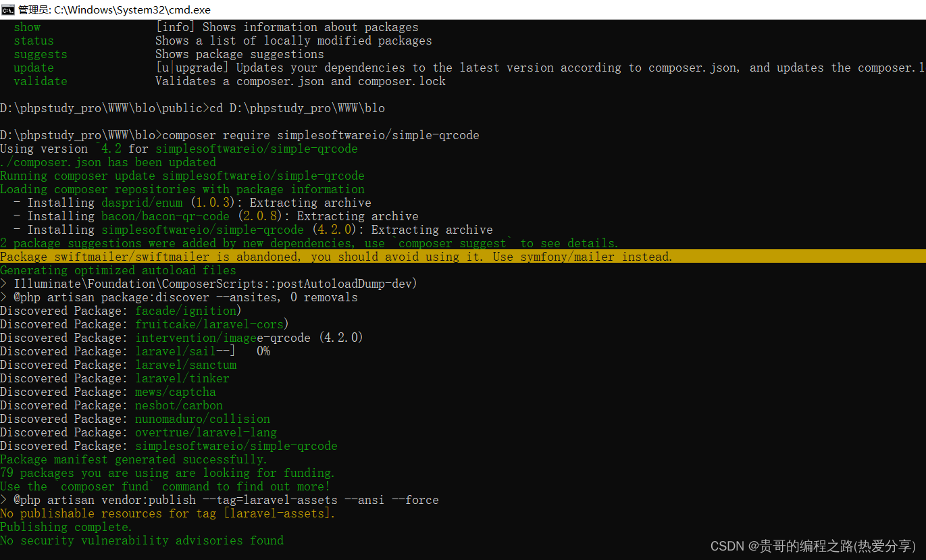Click 'Discovered Package: mews/captcha' line
This screenshot has height=560, width=926.
coord(108,392)
